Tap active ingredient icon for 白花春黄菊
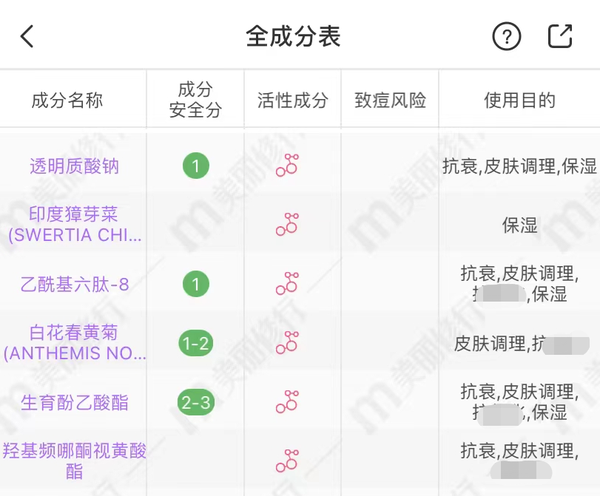The height and width of the screenshot is (496, 600). [288, 343]
